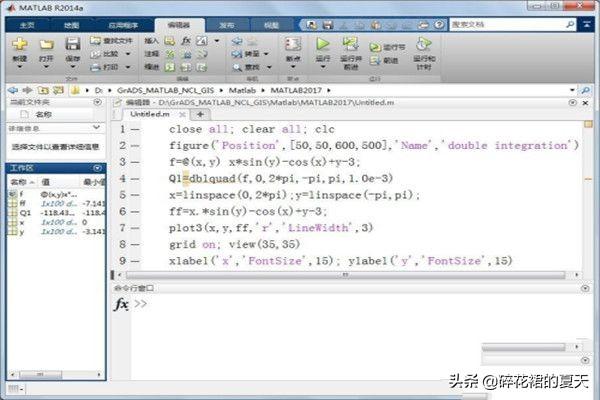Insert a section break using the Insert icon
600x400 pixels.
pos(170,41)
